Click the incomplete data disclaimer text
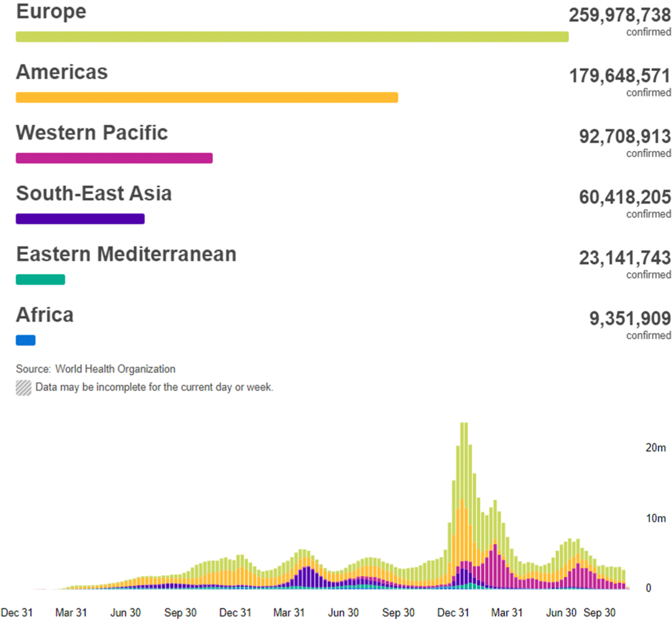672x621 pixels. tap(154, 387)
